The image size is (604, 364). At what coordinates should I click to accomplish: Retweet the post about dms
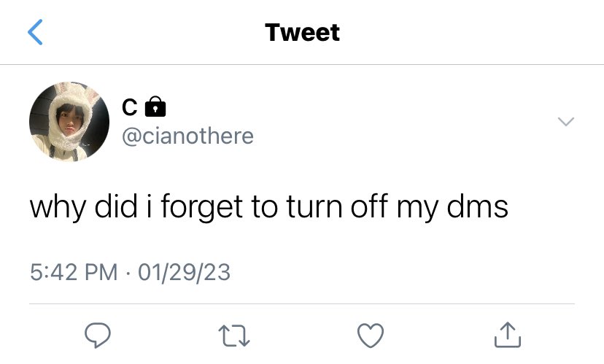point(233,335)
